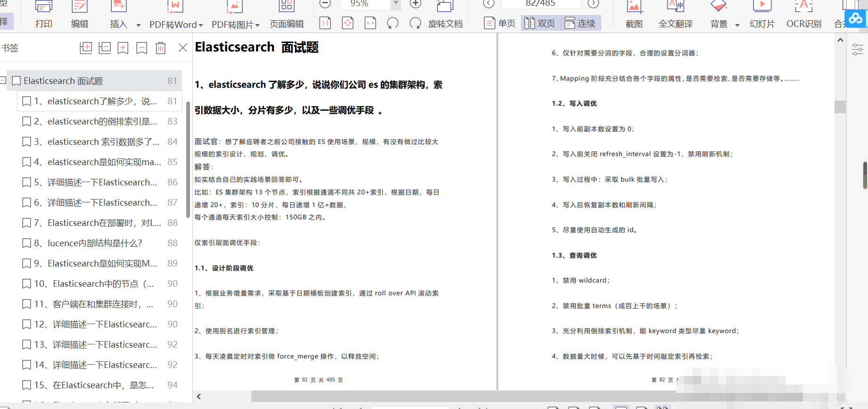Click heading 1.1、设计阶段调优 on page 81

[224, 268]
